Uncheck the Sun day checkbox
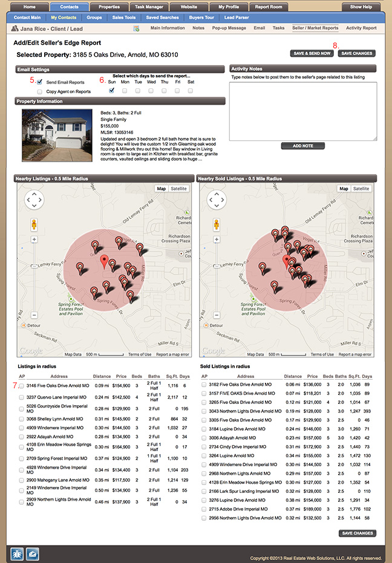The width and height of the screenshot is (392, 563). click(x=112, y=91)
